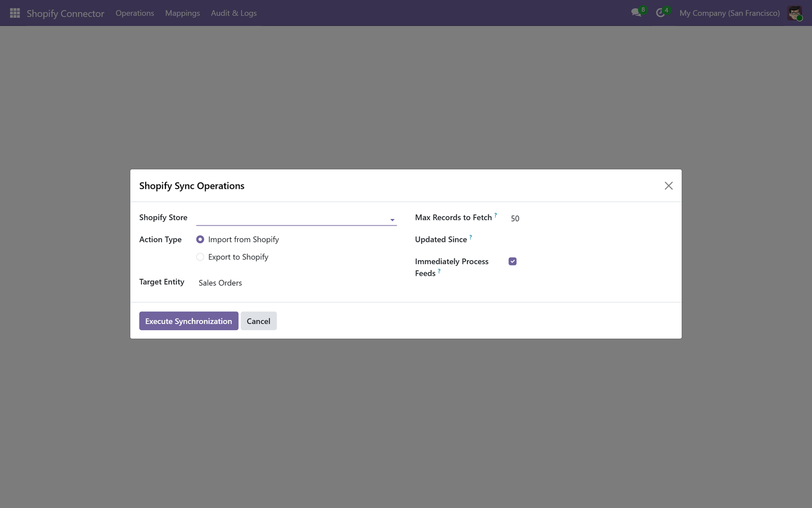Open the Audit & Logs menu
Viewport: 812px width, 508px height.
point(233,13)
